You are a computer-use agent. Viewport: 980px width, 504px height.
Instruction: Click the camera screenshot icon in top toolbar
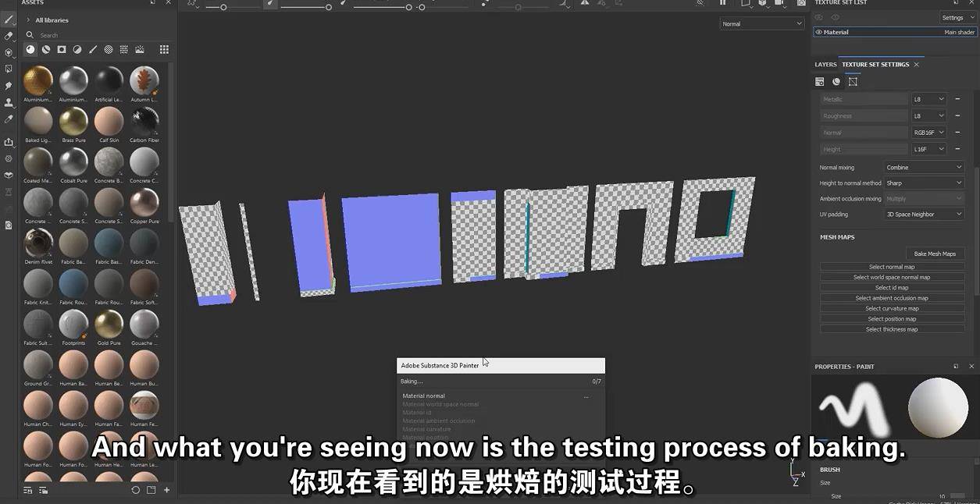click(x=801, y=3)
